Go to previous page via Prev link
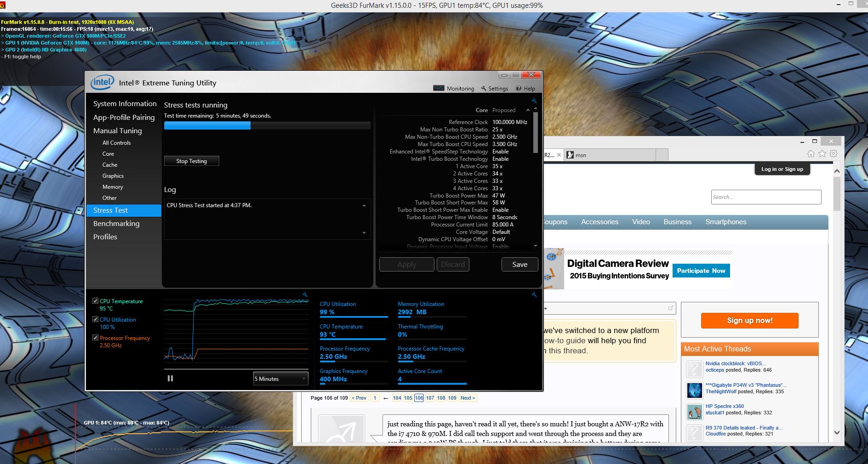 [x=359, y=398]
